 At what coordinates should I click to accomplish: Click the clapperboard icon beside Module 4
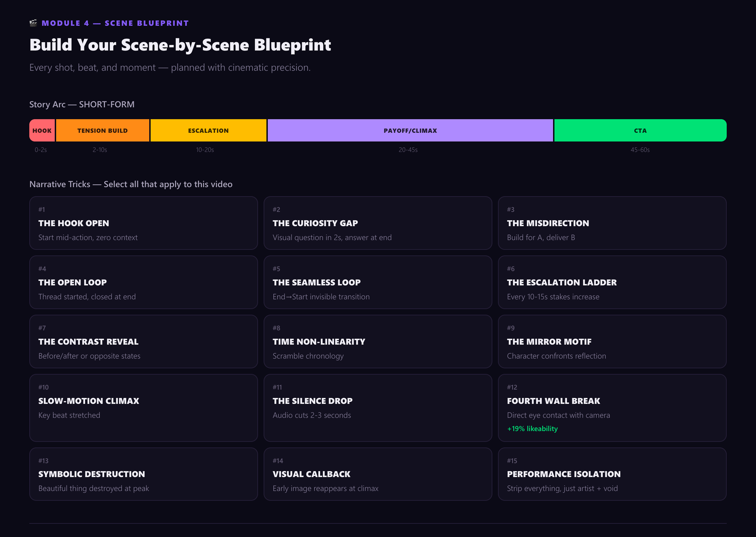click(x=33, y=23)
